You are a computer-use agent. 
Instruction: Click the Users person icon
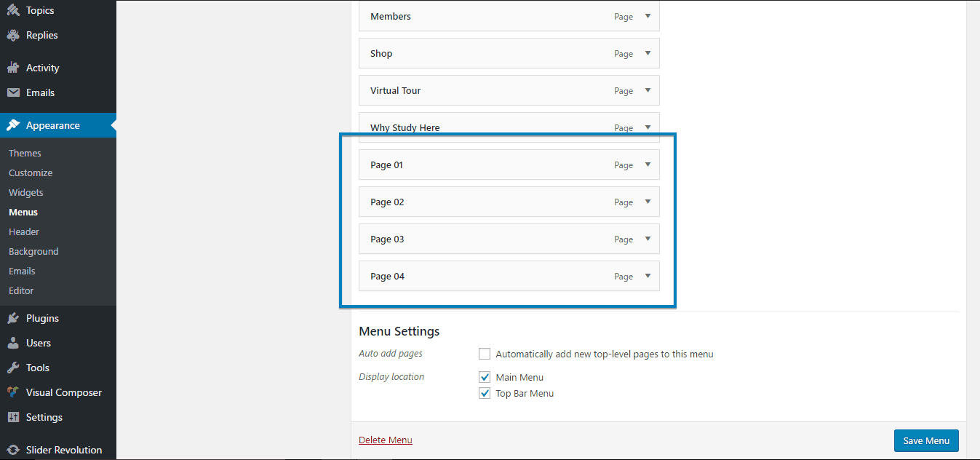coord(13,343)
